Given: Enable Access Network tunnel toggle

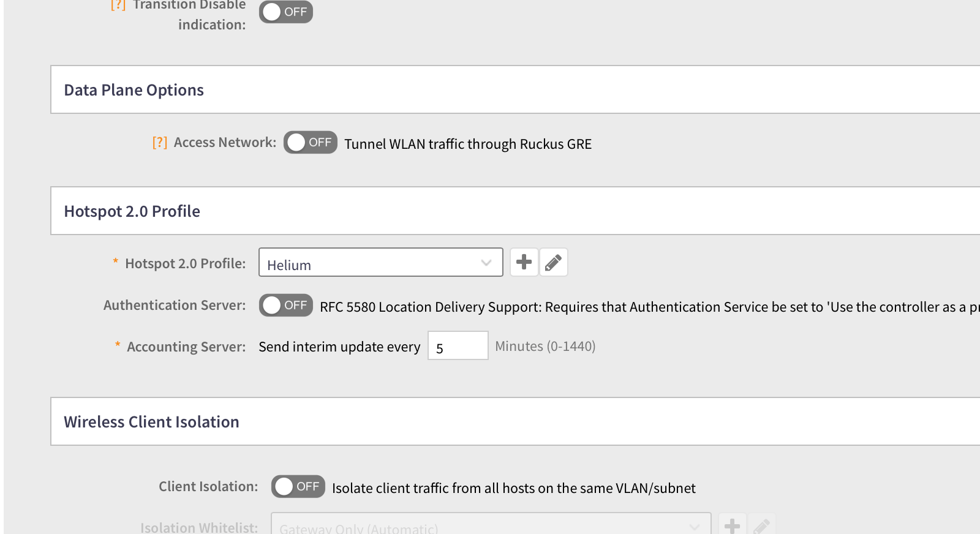Looking at the screenshot, I should point(311,143).
